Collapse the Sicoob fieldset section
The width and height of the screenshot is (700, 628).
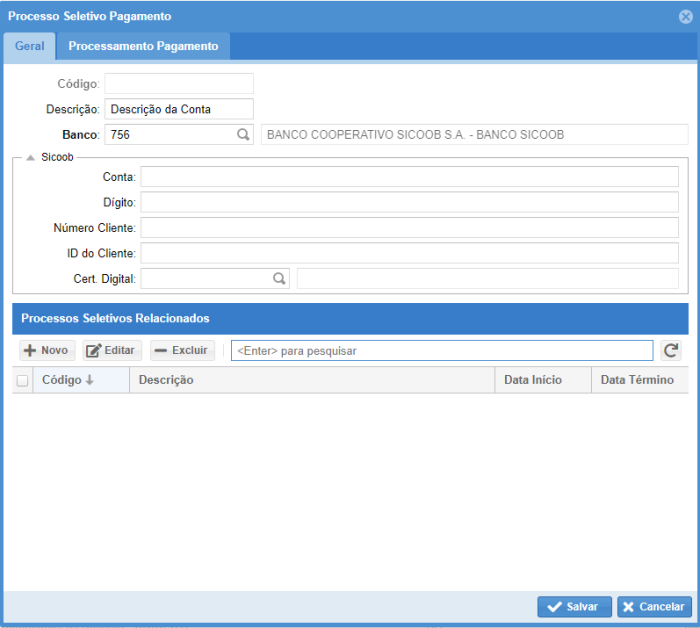pos(31,157)
